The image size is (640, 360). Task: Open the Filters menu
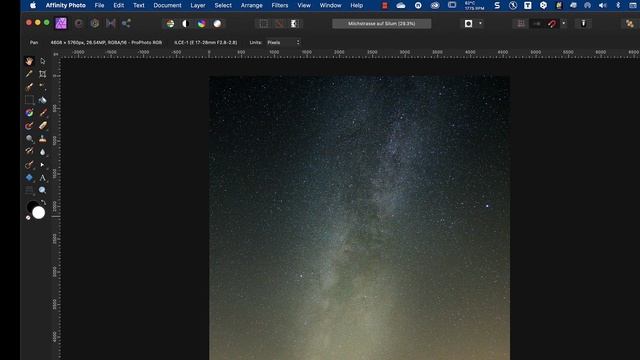click(280, 5)
